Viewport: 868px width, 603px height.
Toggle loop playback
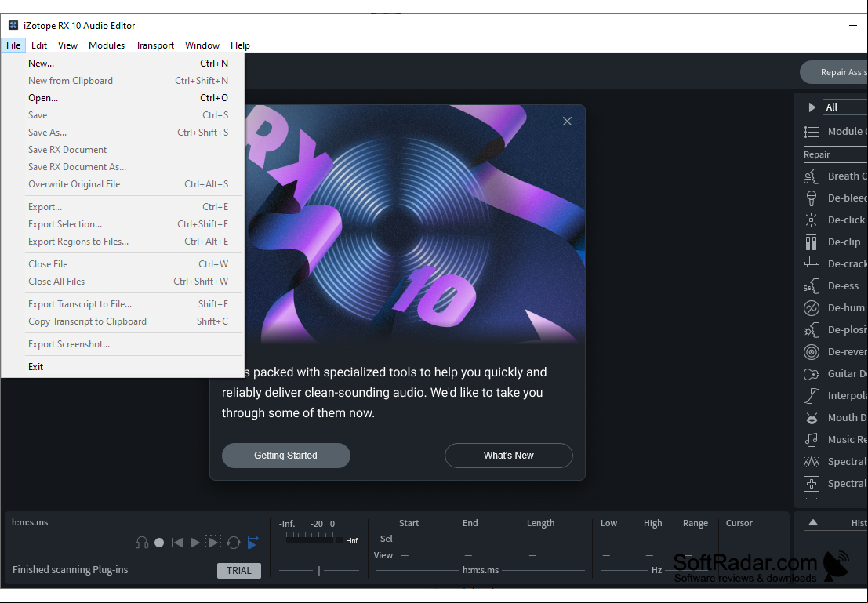[234, 543]
